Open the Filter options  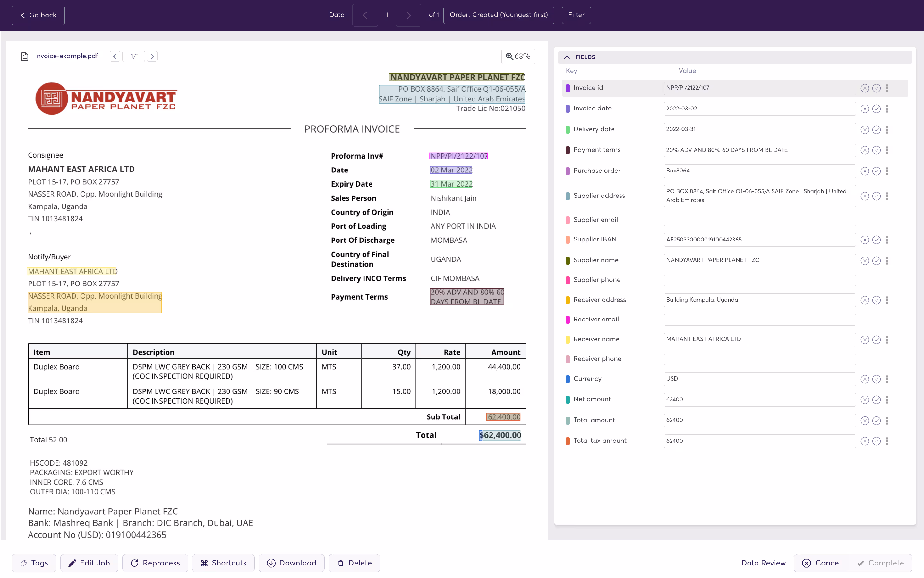click(x=576, y=15)
